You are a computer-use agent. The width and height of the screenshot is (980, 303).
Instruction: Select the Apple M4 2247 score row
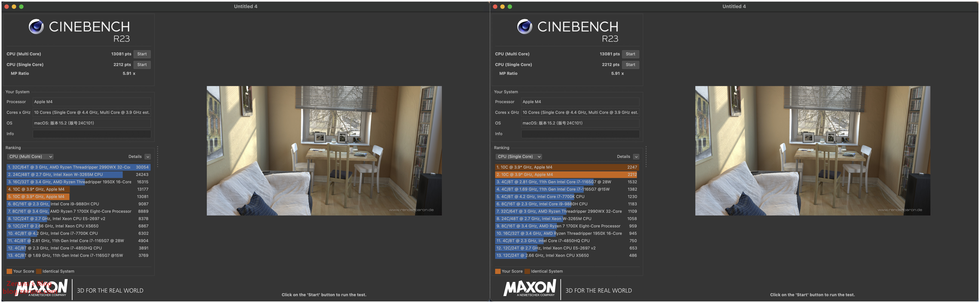click(566, 167)
